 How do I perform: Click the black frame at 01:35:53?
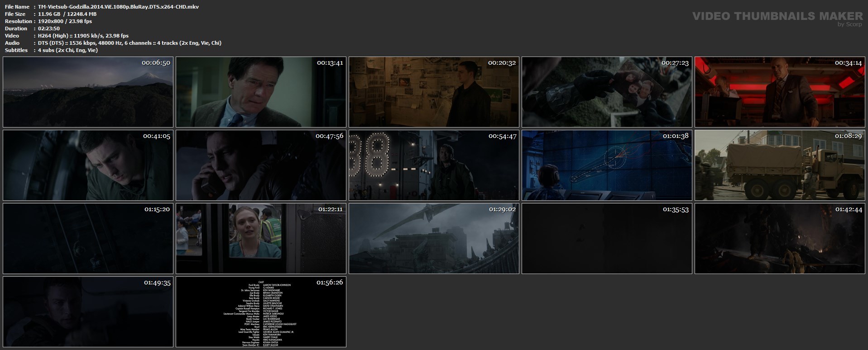point(607,238)
